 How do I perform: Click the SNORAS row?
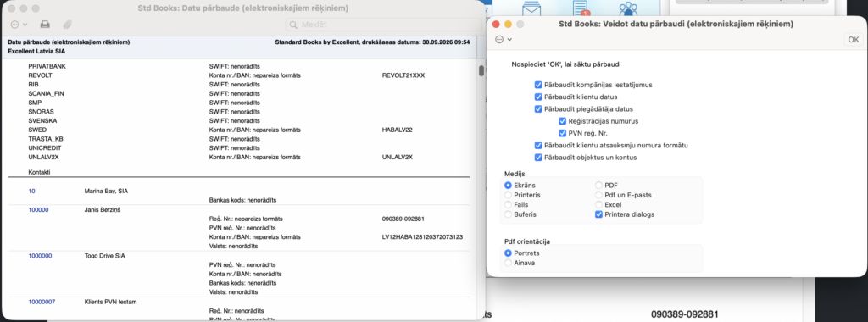coord(41,112)
